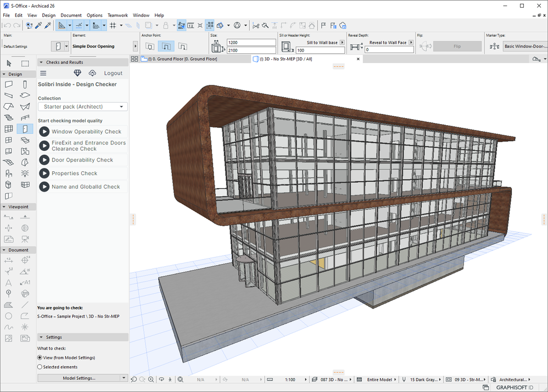
Task: Toggle the left Anchor Point option
Action: 149,46
